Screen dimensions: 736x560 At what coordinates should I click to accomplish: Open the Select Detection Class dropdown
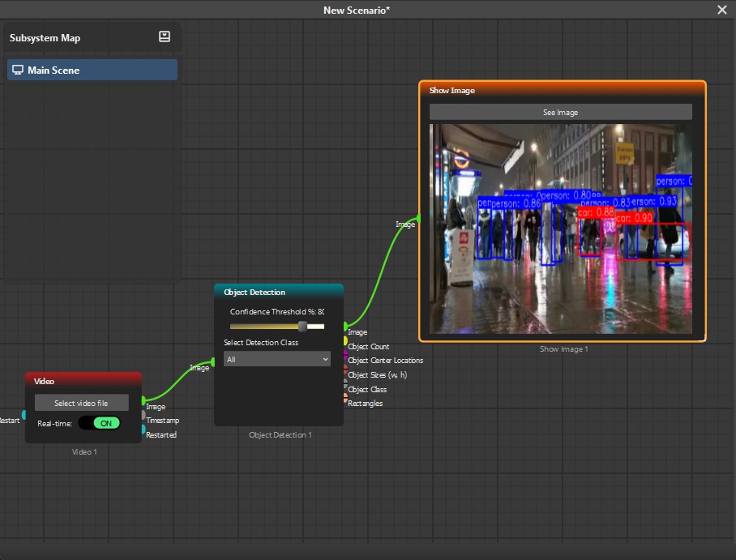coord(276,358)
